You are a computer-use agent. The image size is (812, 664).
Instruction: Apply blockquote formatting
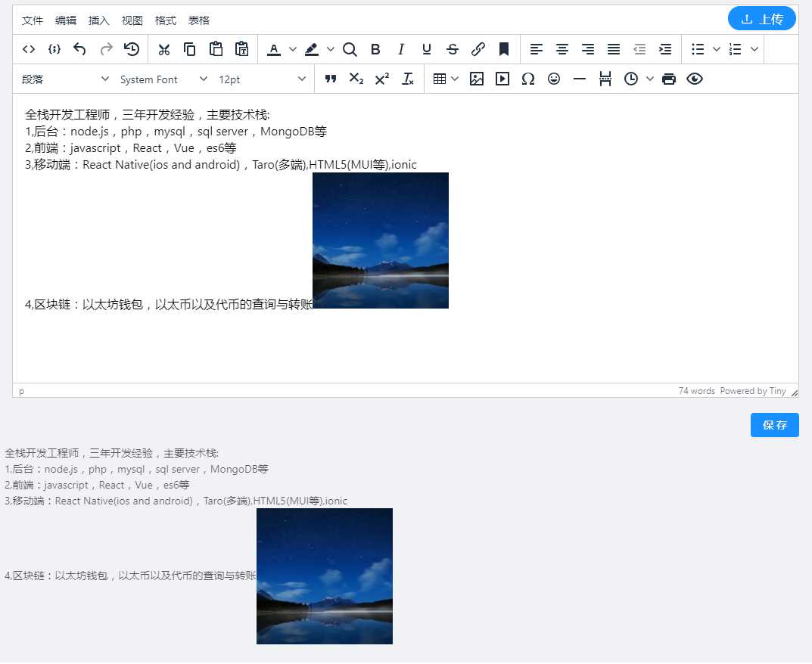[331, 79]
